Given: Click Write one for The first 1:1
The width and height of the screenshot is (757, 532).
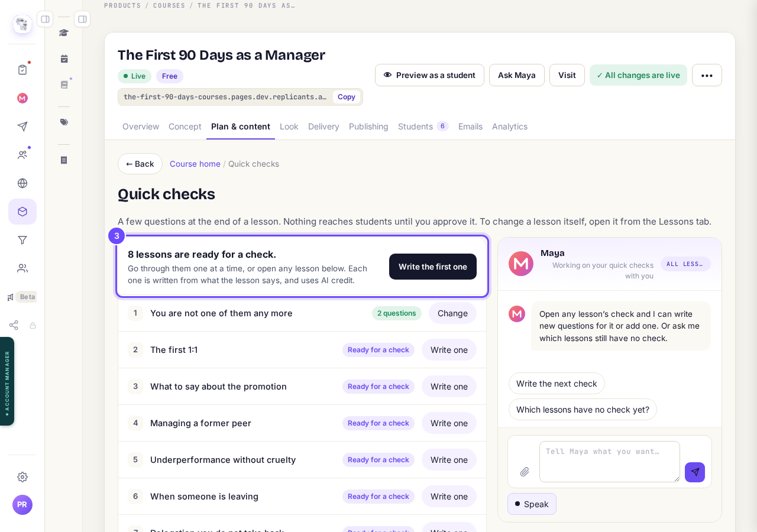Looking at the screenshot, I should coord(449,350).
